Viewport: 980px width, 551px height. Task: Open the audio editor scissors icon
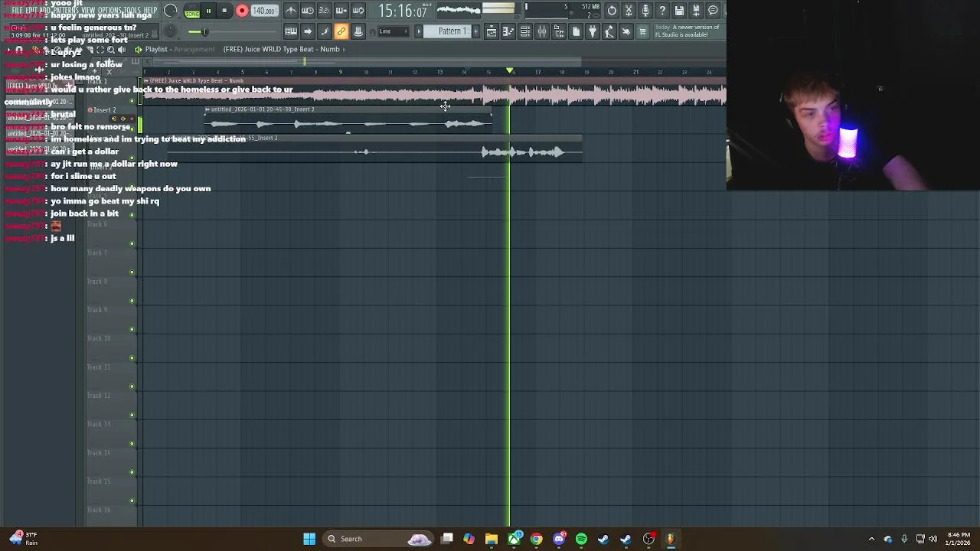[x=629, y=11]
